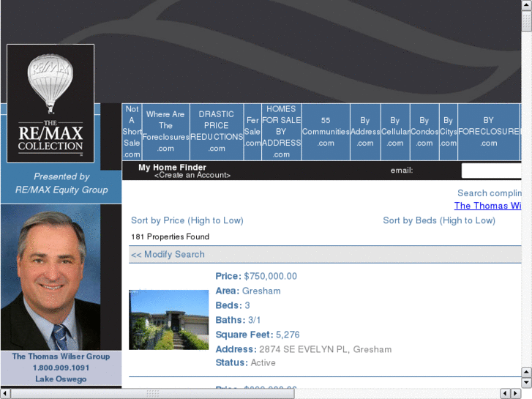Open the By Cellular .com menu item
This screenshot has height=399, width=532.
point(395,132)
